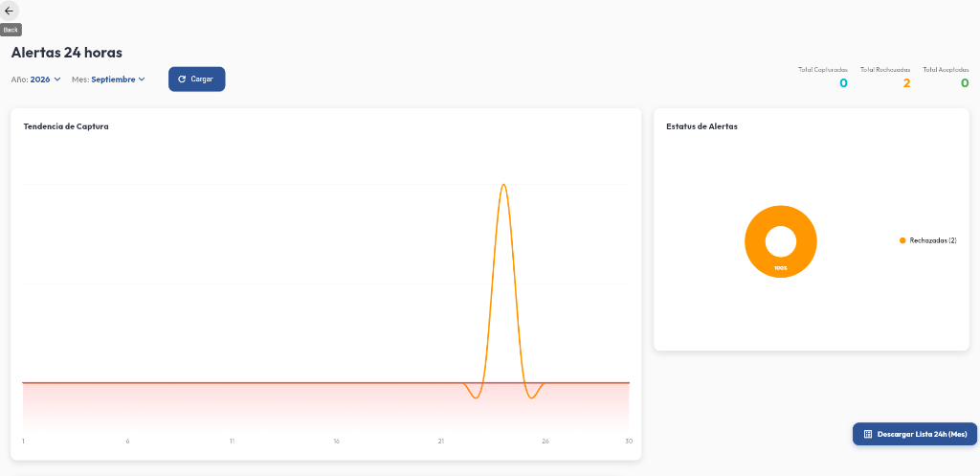Click the Total Aceptadas value 0
Screen dimensions: 980x476
point(965,82)
